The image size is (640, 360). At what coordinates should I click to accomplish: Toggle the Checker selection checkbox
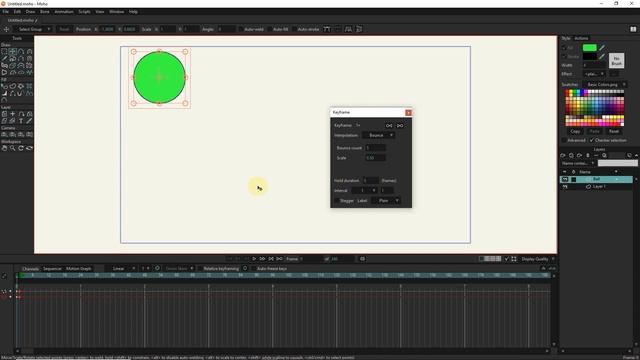(x=592, y=140)
